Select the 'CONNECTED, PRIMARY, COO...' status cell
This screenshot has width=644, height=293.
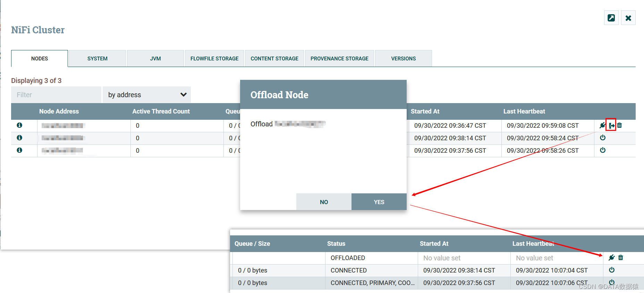point(372,283)
